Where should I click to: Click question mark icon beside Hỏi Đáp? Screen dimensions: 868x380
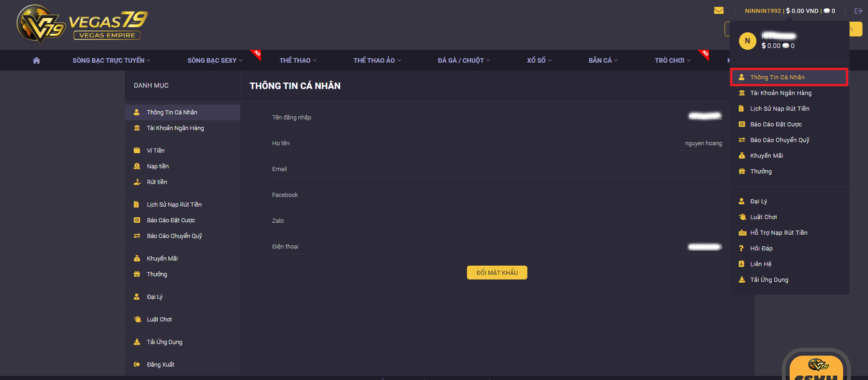pos(741,248)
